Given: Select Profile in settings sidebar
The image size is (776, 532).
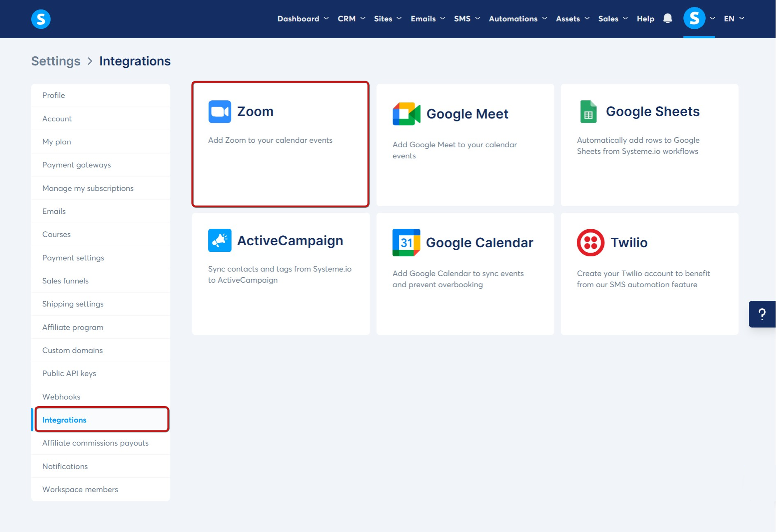Looking at the screenshot, I should (x=100, y=95).
